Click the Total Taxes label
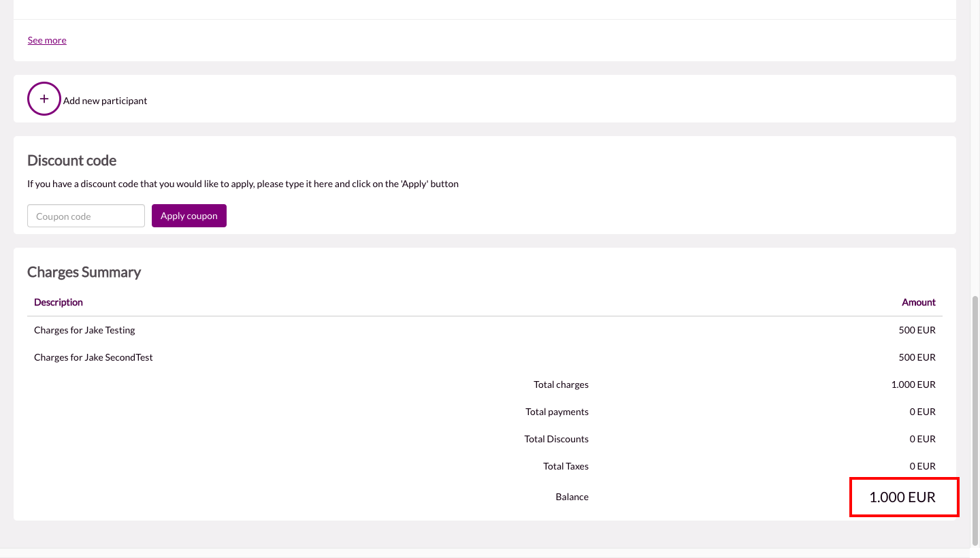980x558 pixels. click(x=566, y=466)
